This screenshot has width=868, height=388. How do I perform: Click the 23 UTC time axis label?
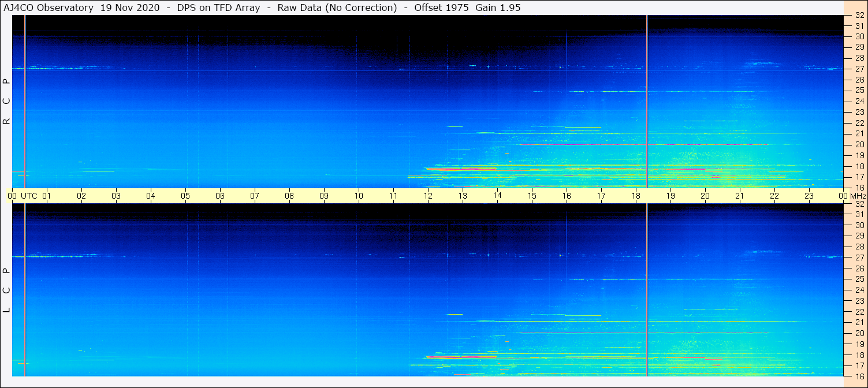point(809,196)
